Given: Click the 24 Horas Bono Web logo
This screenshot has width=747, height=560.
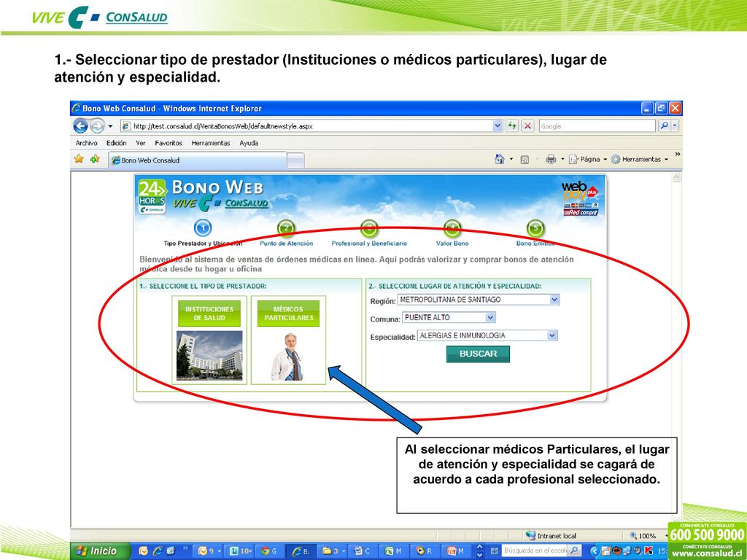Looking at the screenshot, I should pyautogui.click(x=152, y=196).
